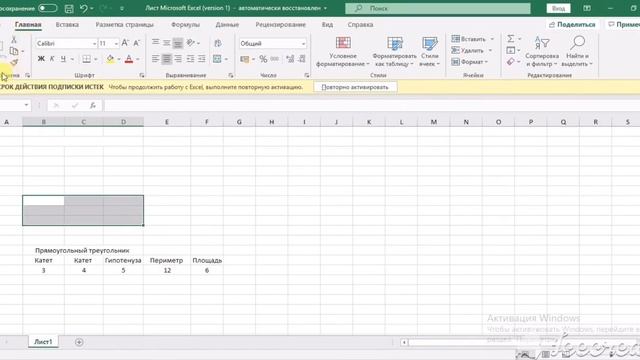Apply the yellow fill color bucket

pos(110,59)
